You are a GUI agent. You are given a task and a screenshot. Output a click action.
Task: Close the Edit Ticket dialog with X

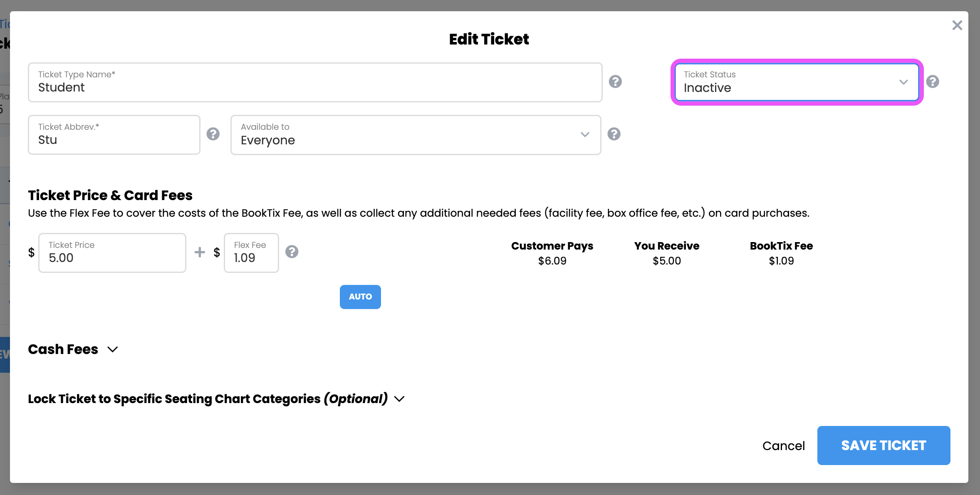pos(957,25)
